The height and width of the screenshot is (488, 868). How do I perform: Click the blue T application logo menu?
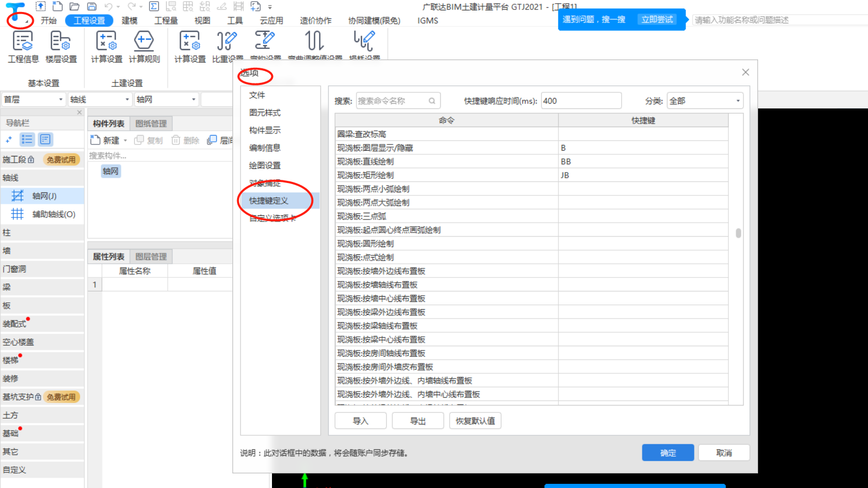pyautogui.click(x=16, y=11)
